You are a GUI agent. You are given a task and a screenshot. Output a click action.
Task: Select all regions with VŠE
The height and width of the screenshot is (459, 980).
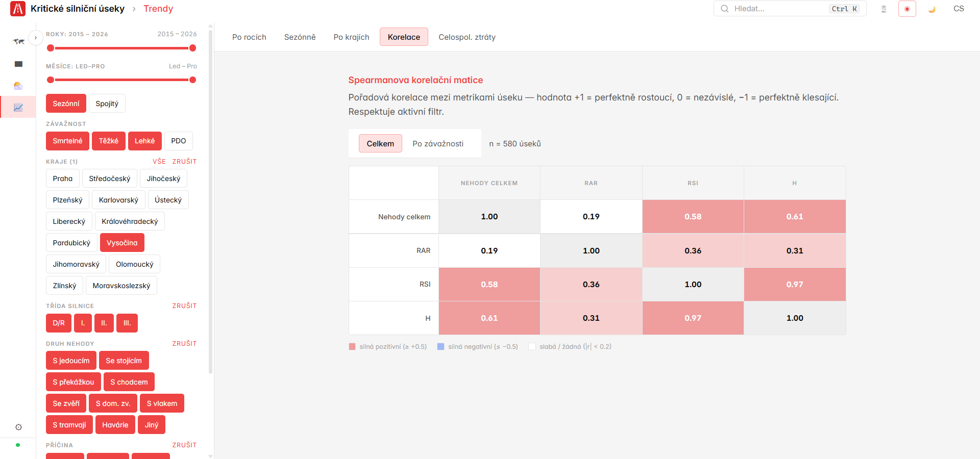coord(159,161)
